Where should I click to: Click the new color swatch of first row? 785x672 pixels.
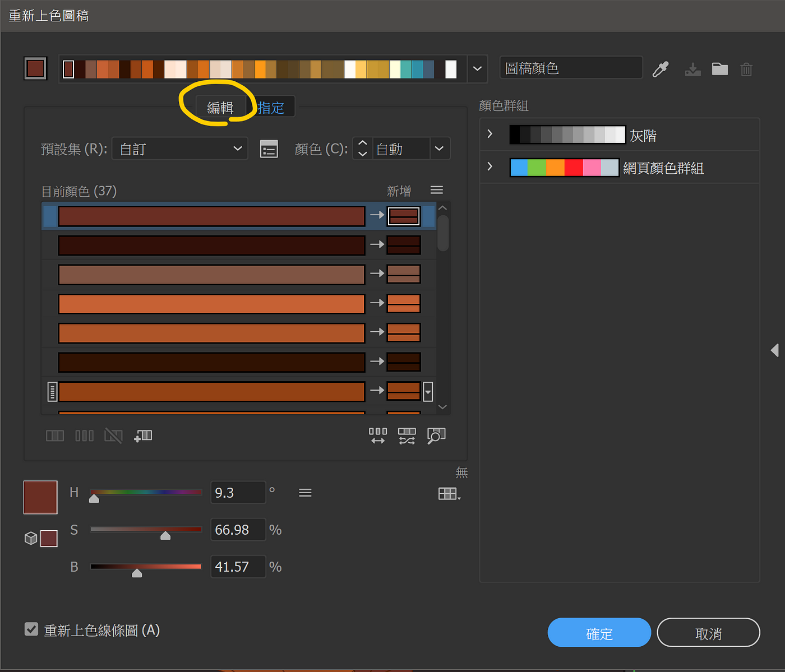point(404,216)
